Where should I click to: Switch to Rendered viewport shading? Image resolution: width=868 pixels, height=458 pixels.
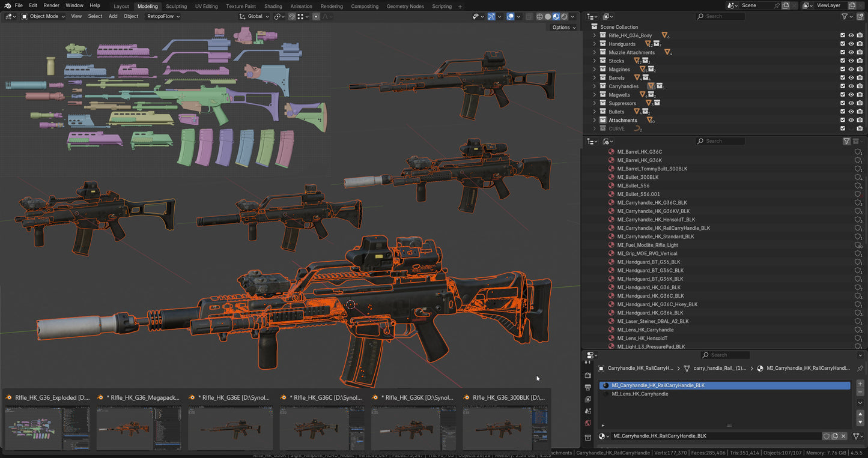pyautogui.click(x=564, y=16)
